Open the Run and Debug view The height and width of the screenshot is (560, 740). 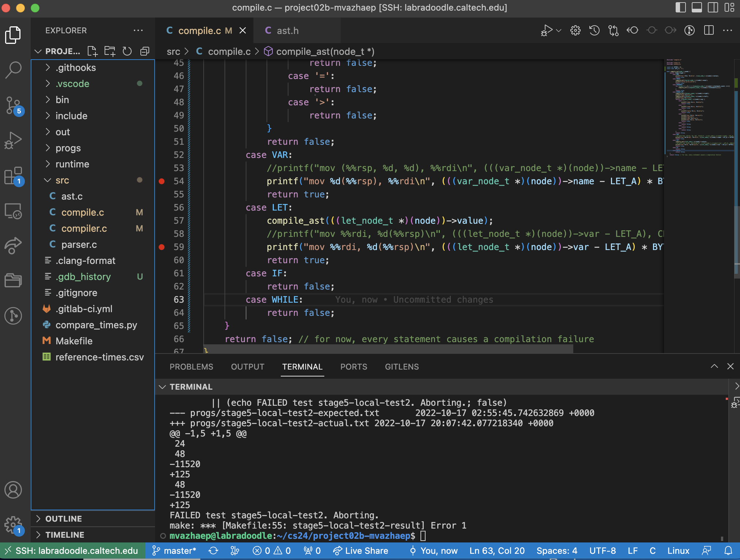(x=14, y=140)
